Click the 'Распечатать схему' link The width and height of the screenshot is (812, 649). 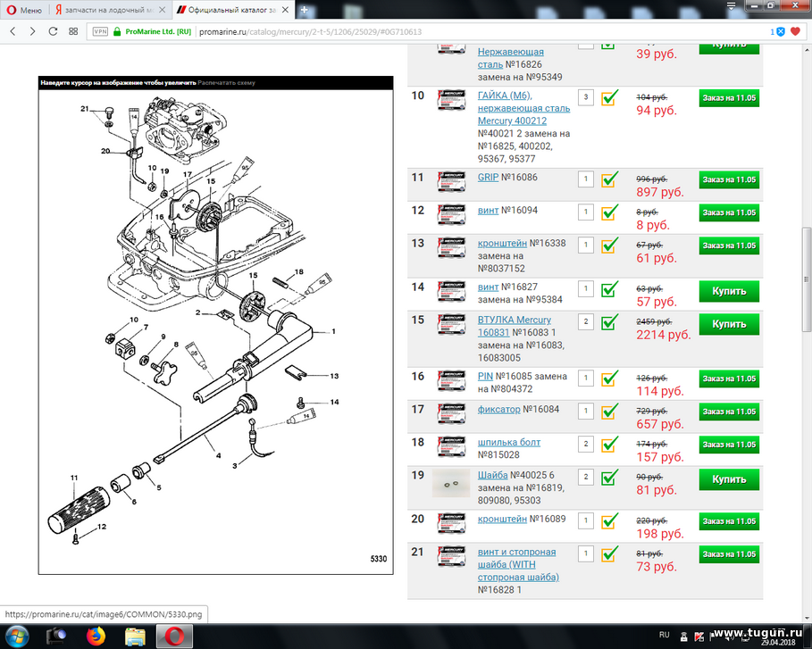pyautogui.click(x=226, y=83)
